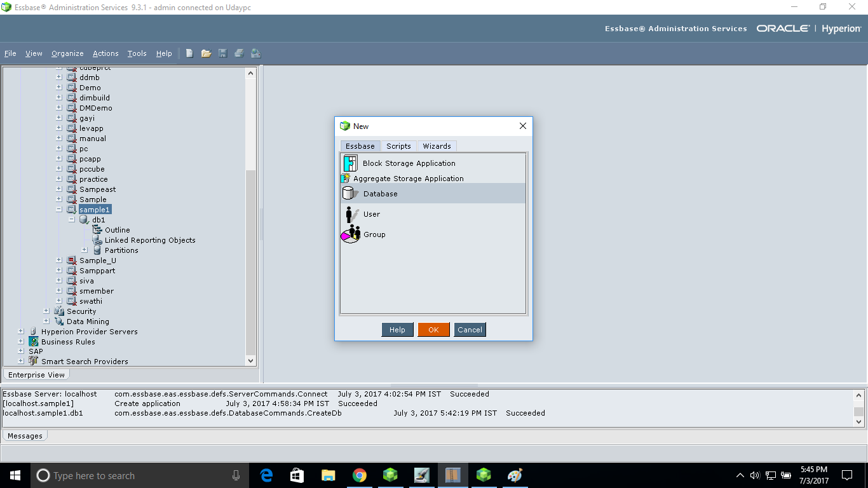Select the Block Storage Application icon
The height and width of the screenshot is (488, 868).
(350, 163)
